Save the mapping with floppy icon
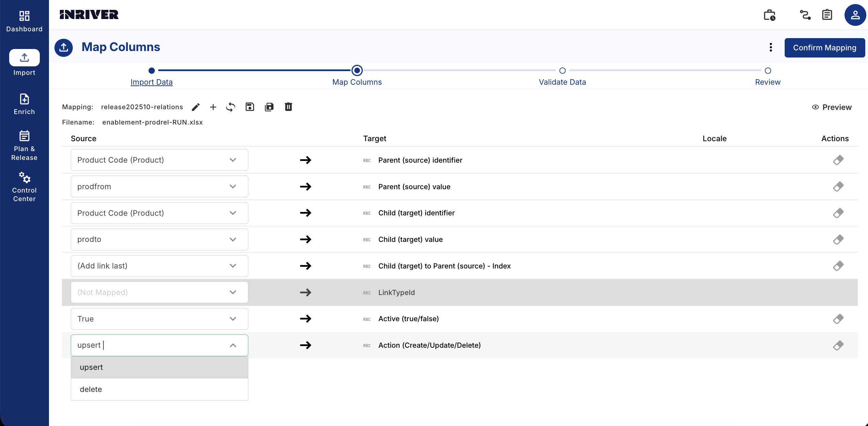The image size is (868, 426). pyautogui.click(x=250, y=107)
